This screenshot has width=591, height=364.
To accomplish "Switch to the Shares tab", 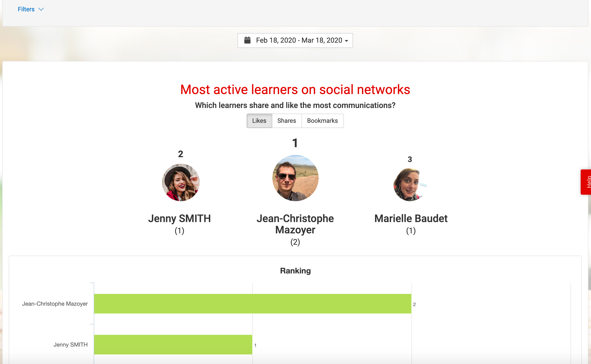I will click(x=287, y=121).
